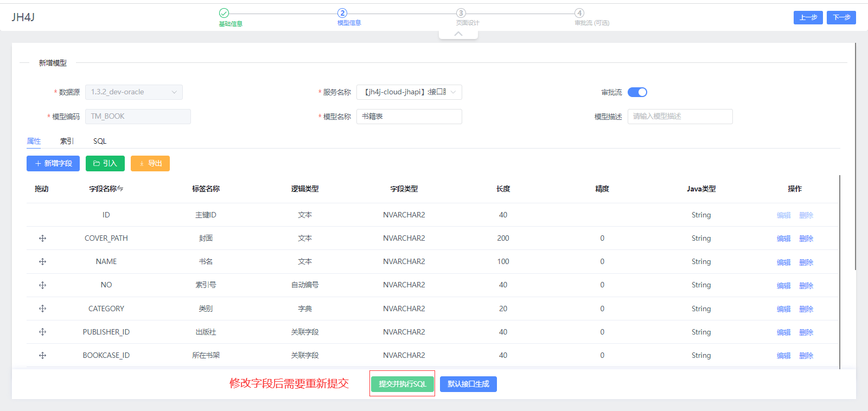This screenshot has width=868, height=411.
Task: Click the 审批流 (可选) step label
Action: coord(592,23)
